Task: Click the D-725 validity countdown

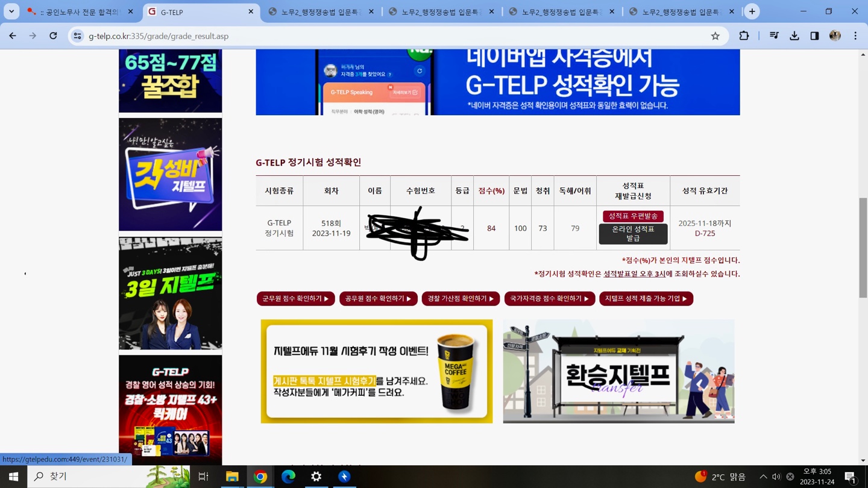Action: [705, 233]
